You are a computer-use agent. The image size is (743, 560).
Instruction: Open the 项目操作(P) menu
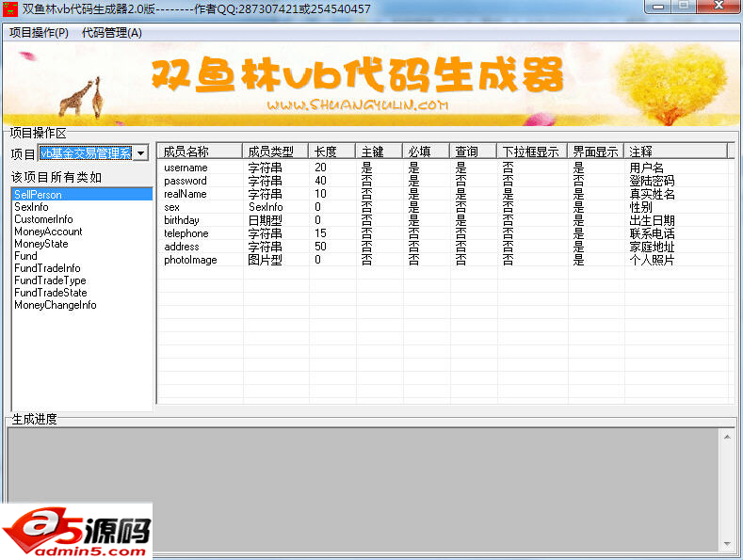[39, 33]
